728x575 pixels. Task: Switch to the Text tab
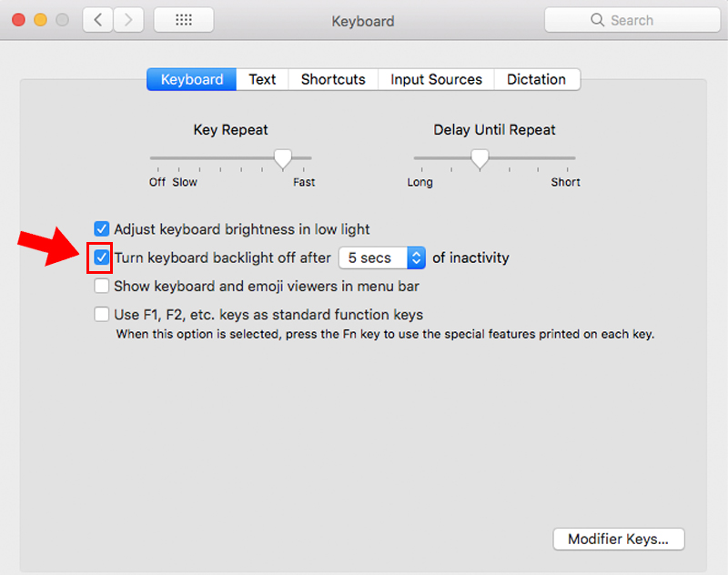coord(262,79)
